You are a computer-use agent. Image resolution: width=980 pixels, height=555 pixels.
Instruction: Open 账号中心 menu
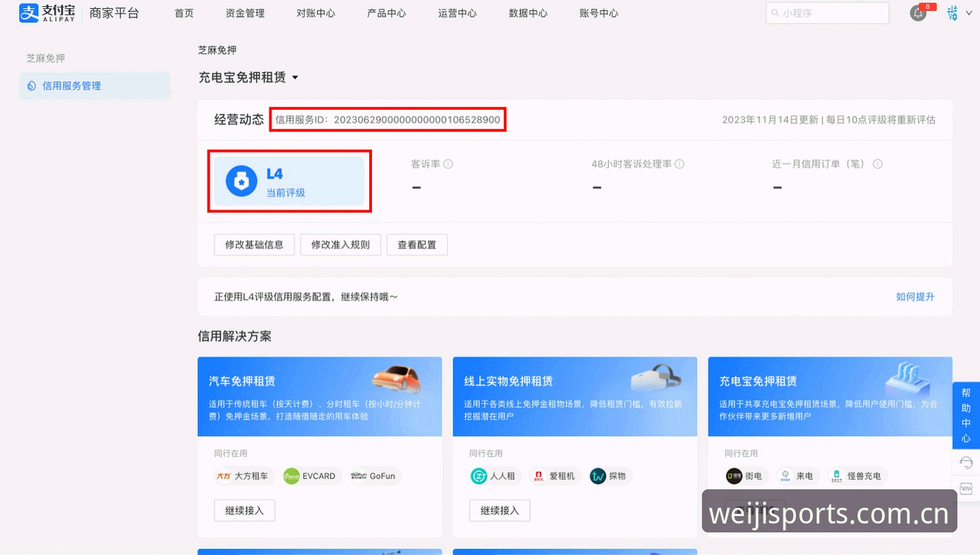[x=599, y=13]
